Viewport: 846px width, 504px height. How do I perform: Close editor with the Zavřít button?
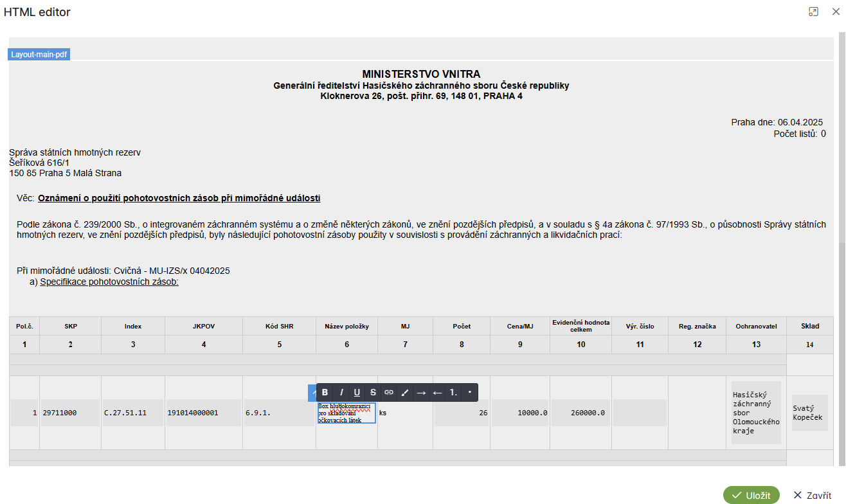(x=813, y=495)
